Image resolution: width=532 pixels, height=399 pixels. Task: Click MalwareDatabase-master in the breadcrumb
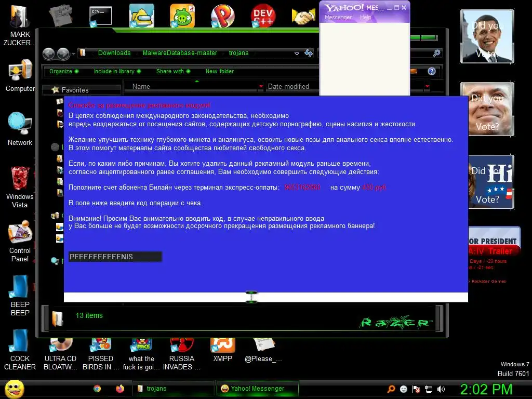[x=180, y=53]
